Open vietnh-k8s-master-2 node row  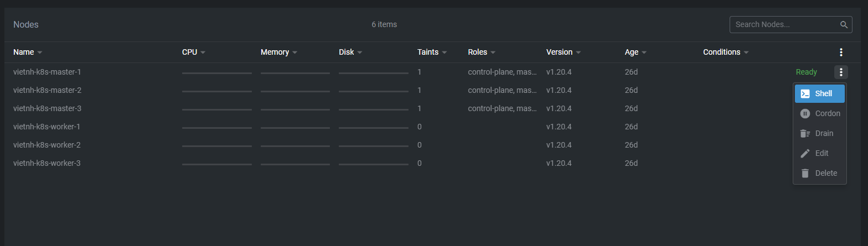point(47,90)
